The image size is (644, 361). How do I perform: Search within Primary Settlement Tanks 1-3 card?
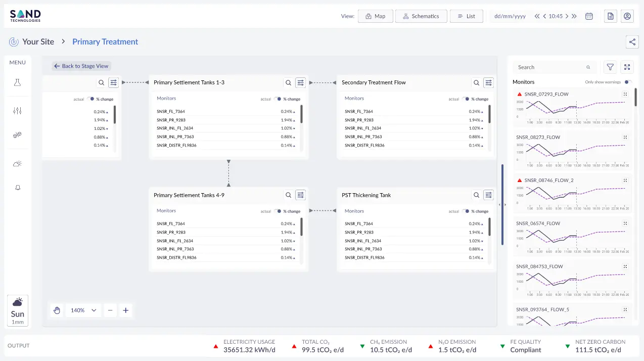288,82
